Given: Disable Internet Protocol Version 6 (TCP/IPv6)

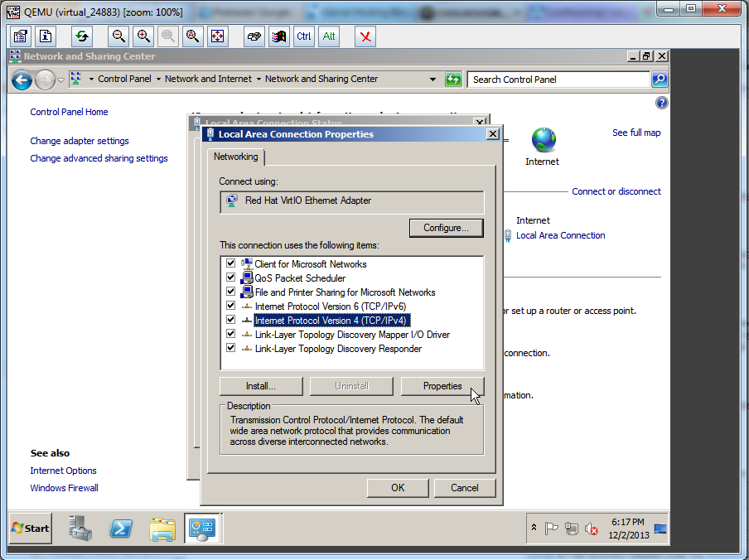Looking at the screenshot, I should click(230, 307).
